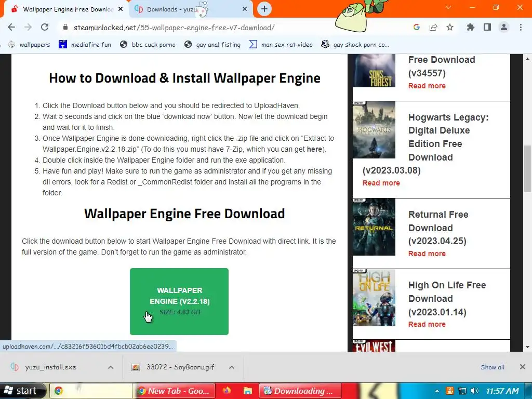Close the Downloads - yuzu tab

point(245,9)
